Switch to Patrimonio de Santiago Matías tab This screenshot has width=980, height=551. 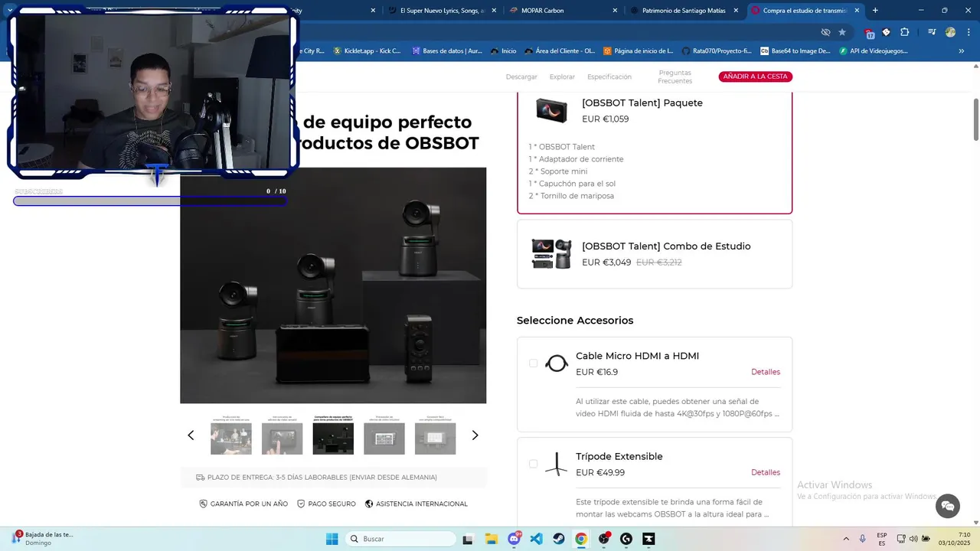[684, 11]
